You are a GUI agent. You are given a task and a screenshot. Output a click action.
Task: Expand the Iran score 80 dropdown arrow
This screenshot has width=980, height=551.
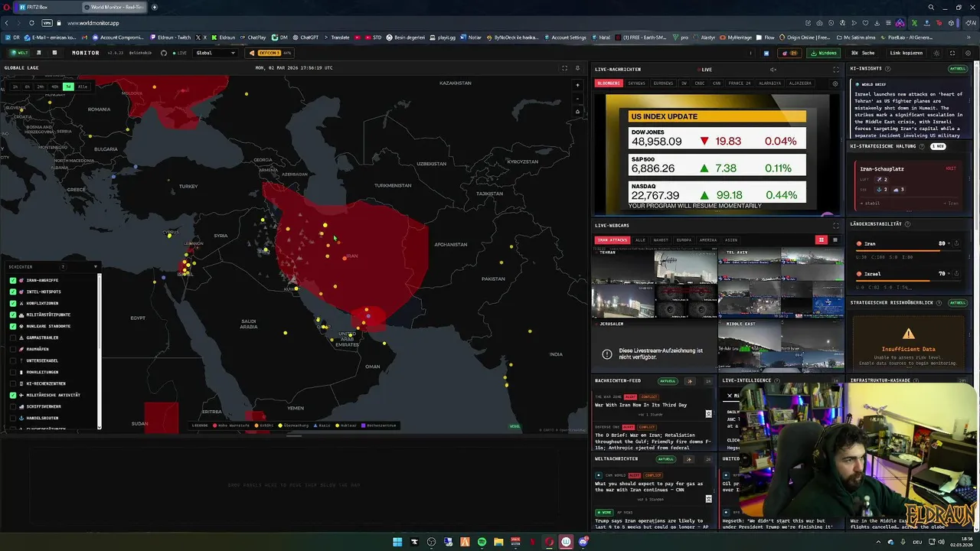coord(949,243)
